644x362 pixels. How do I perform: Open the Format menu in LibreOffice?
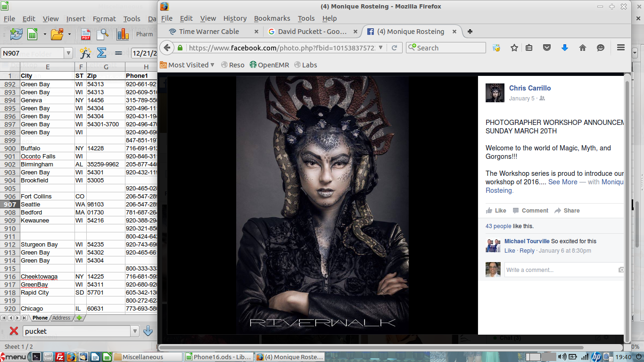(x=104, y=19)
